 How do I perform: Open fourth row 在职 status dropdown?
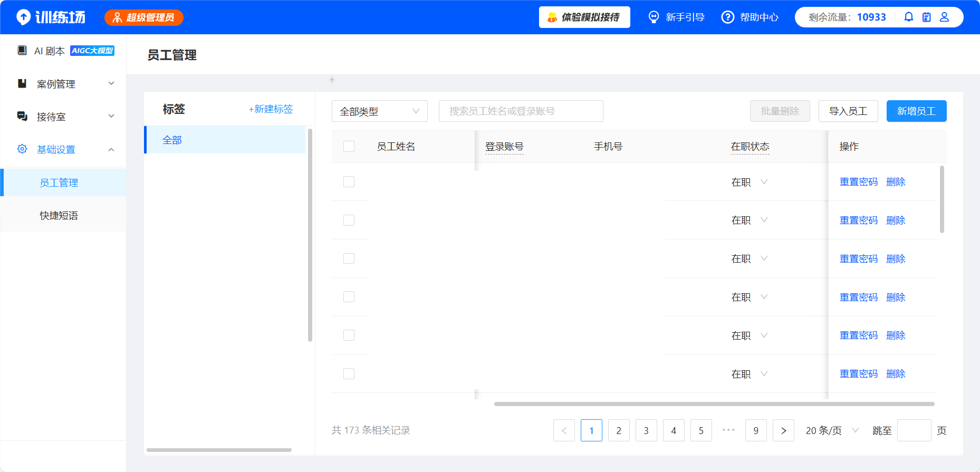click(750, 297)
